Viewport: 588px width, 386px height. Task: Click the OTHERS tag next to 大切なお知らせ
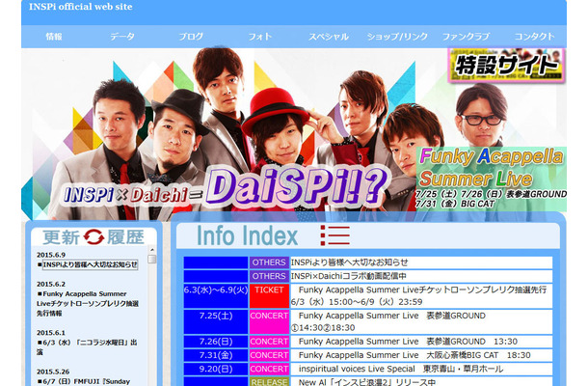pos(269,262)
